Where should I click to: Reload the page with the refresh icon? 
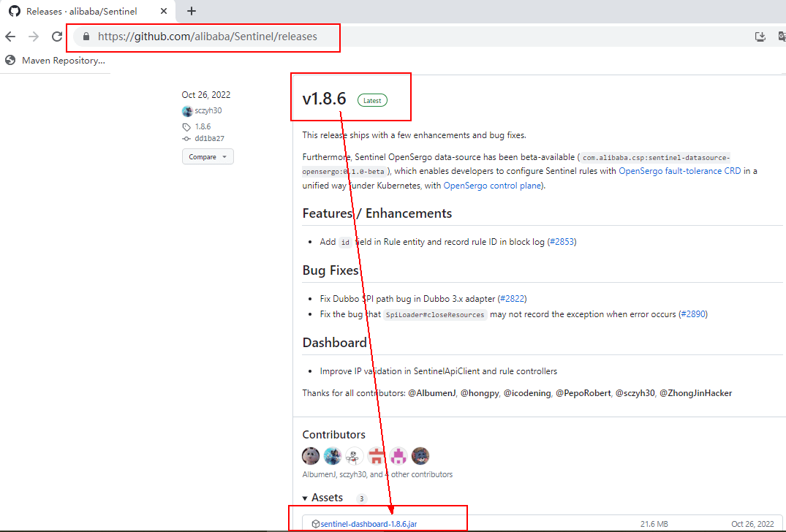57,37
